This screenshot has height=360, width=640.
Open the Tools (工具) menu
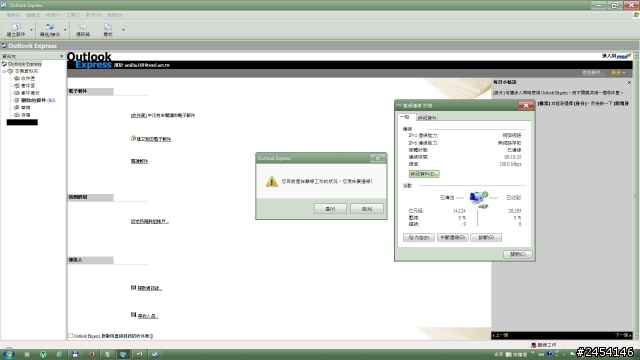tap(73, 15)
